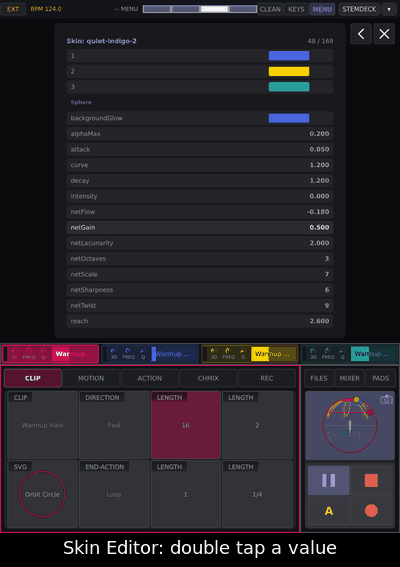Switch to the FILES tab
This screenshot has width=400, height=567.
tap(319, 378)
